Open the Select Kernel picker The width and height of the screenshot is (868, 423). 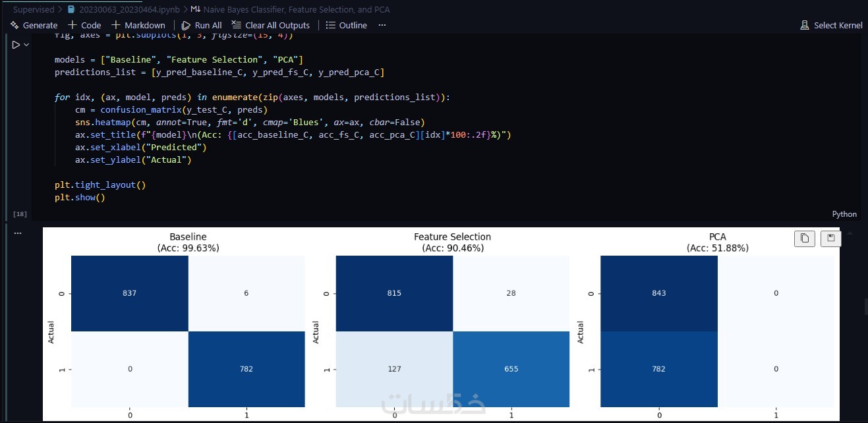coord(831,25)
